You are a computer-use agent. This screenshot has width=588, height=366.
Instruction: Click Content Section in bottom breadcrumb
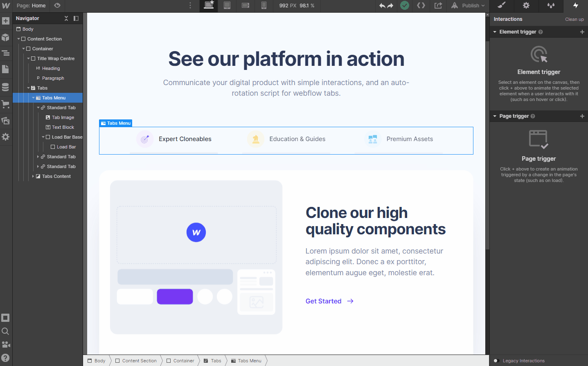click(x=136, y=361)
